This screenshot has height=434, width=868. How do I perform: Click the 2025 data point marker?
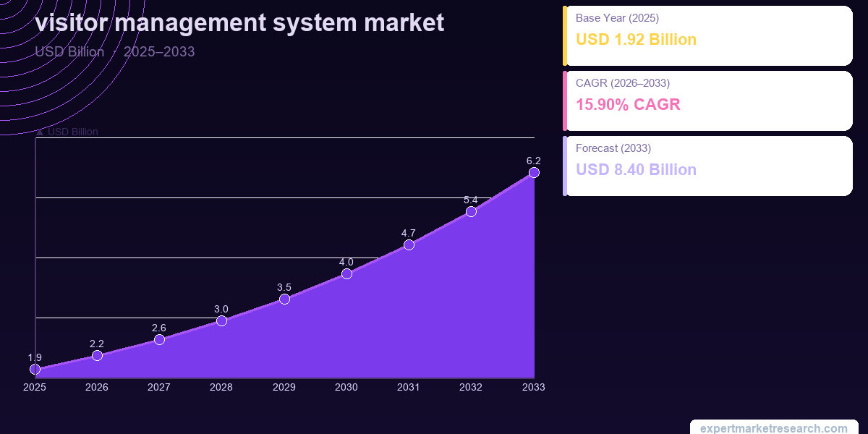[35, 370]
